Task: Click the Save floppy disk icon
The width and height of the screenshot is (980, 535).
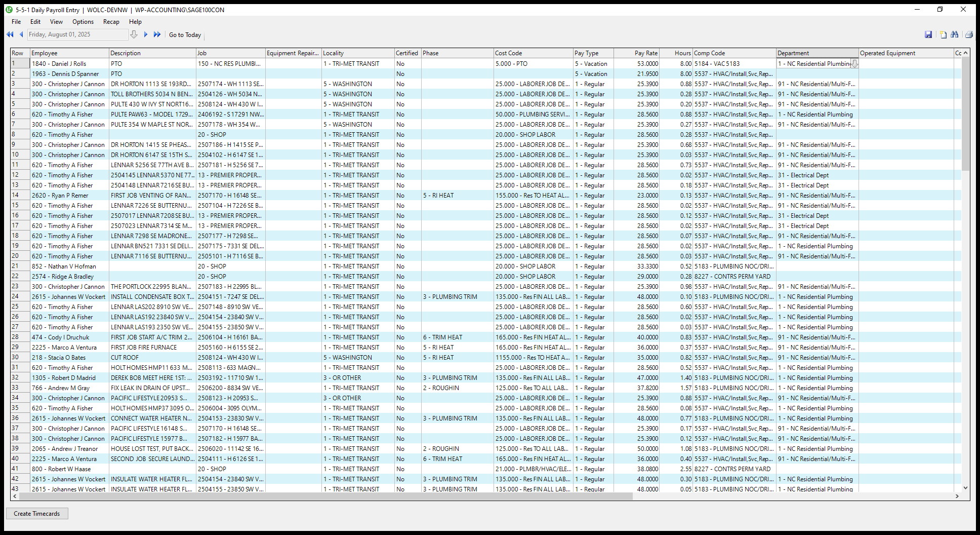Action: click(928, 34)
